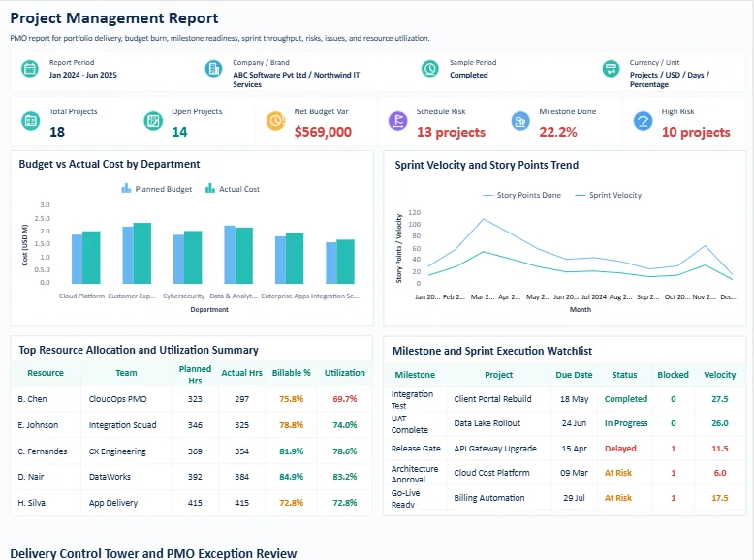Click the Total Projects icon
This screenshot has width=754, height=560.
[31, 121]
